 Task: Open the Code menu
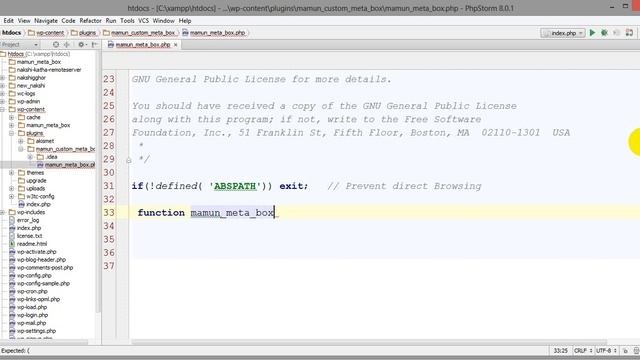(x=68, y=20)
